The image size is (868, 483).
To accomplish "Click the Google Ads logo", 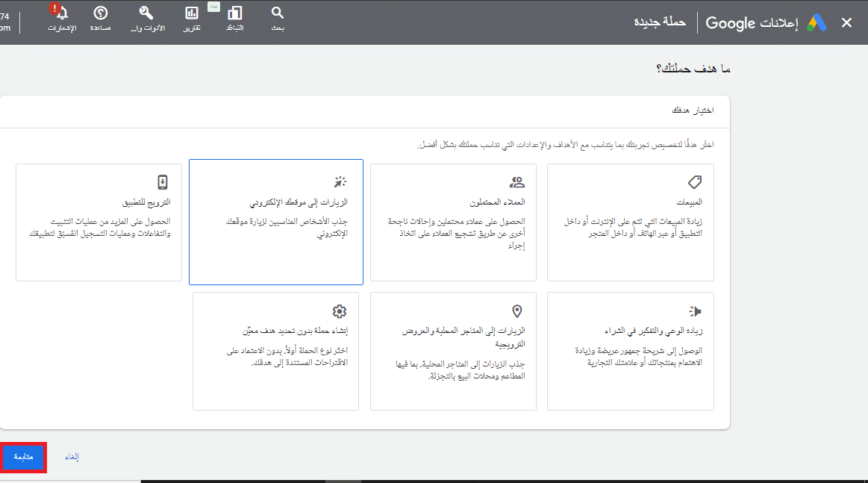I will click(816, 22).
